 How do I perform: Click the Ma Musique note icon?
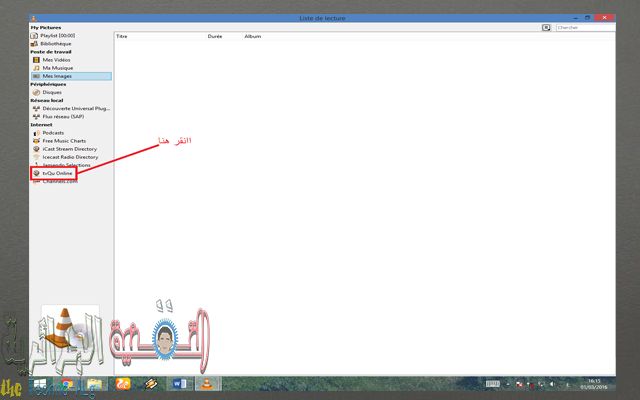[x=35, y=68]
